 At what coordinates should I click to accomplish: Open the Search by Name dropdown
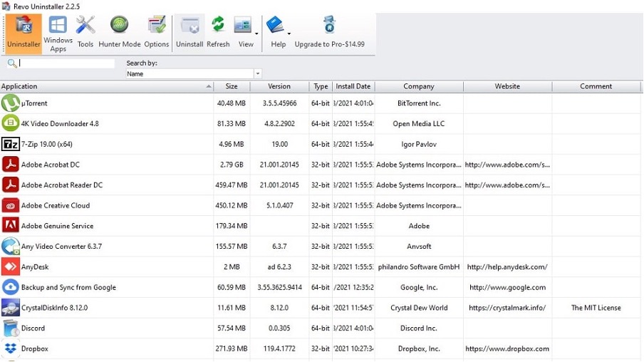coord(257,74)
